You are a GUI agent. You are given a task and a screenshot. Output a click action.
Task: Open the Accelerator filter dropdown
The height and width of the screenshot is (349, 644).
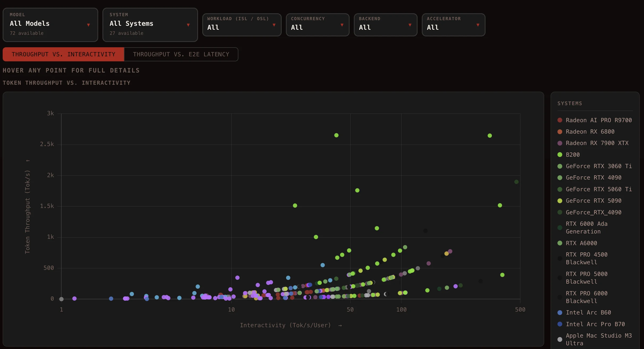[x=454, y=25]
